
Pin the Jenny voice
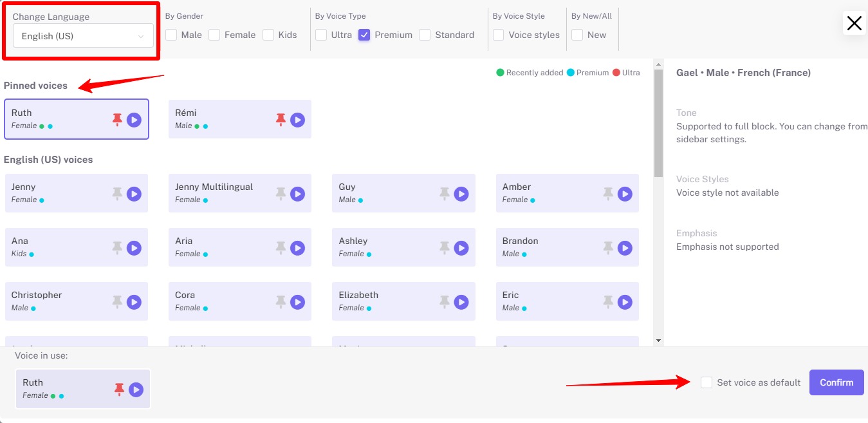point(117,194)
